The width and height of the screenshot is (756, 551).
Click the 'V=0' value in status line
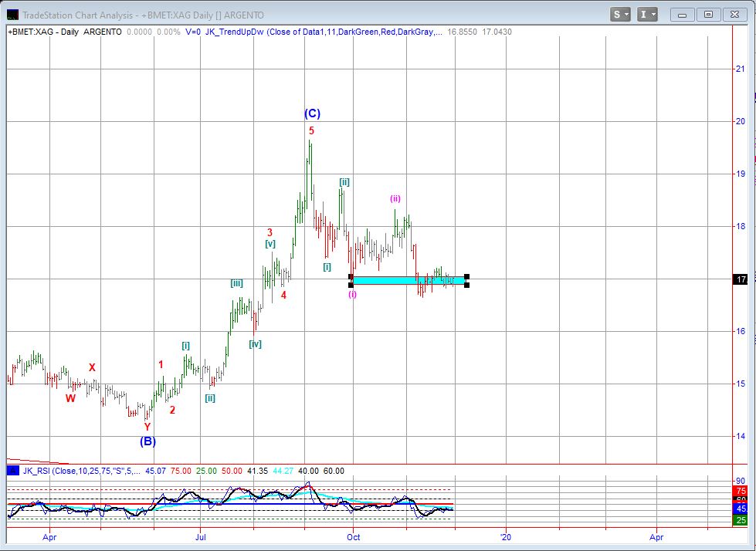[x=193, y=32]
